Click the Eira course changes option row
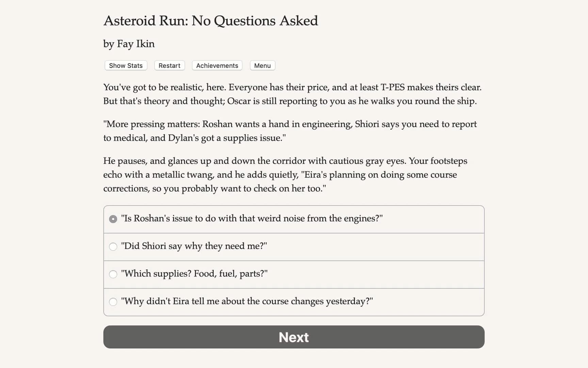Viewport: 588px width, 368px height. pyautogui.click(x=247, y=301)
